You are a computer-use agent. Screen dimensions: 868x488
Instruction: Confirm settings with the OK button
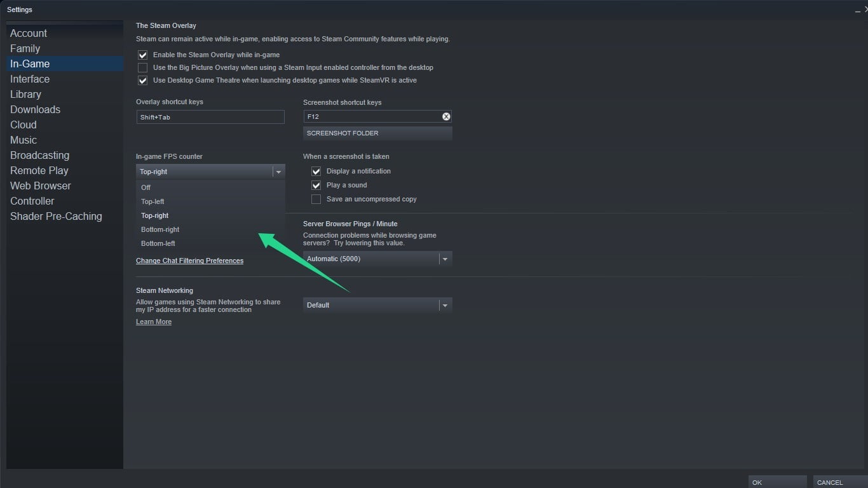(x=776, y=482)
